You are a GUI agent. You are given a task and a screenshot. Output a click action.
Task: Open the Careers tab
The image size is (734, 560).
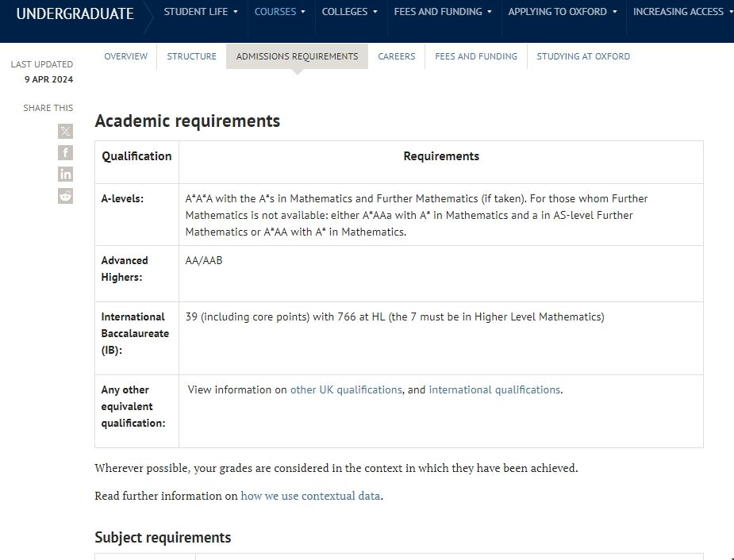(x=396, y=56)
